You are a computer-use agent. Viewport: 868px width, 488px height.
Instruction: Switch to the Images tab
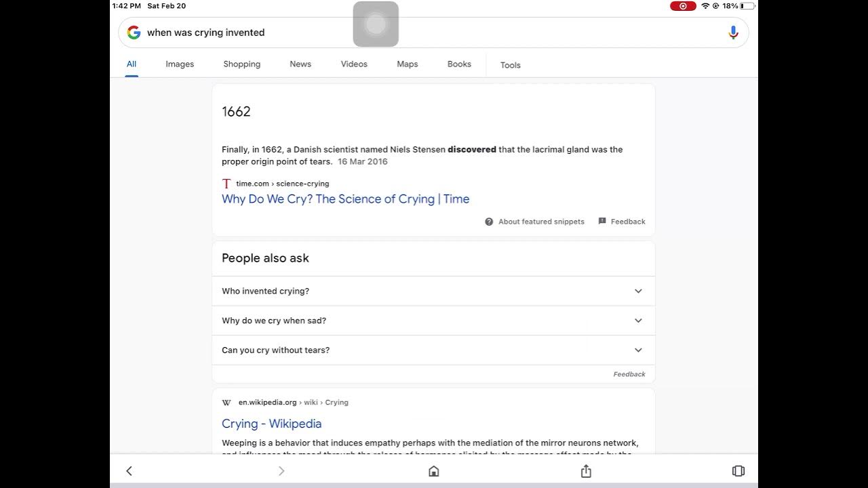[x=180, y=64]
